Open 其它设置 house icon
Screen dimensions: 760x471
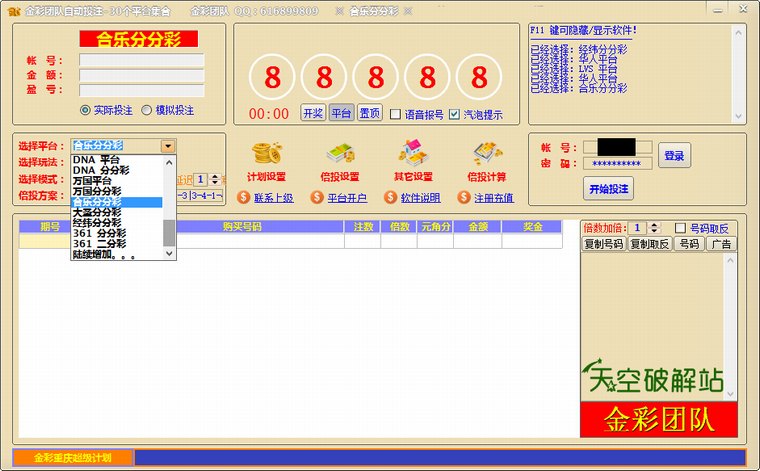point(413,154)
